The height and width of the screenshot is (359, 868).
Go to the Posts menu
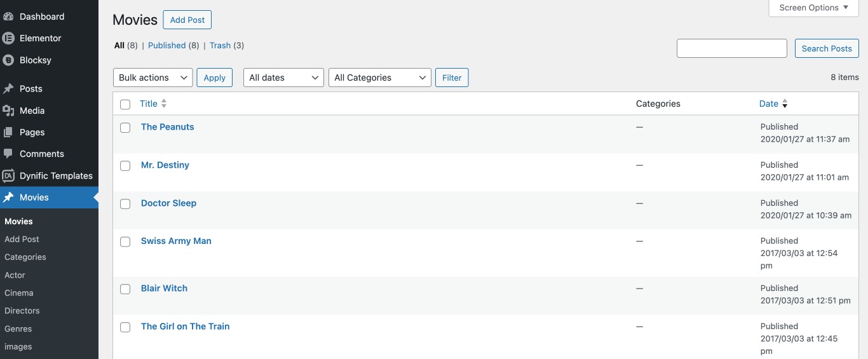click(x=31, y=89)
